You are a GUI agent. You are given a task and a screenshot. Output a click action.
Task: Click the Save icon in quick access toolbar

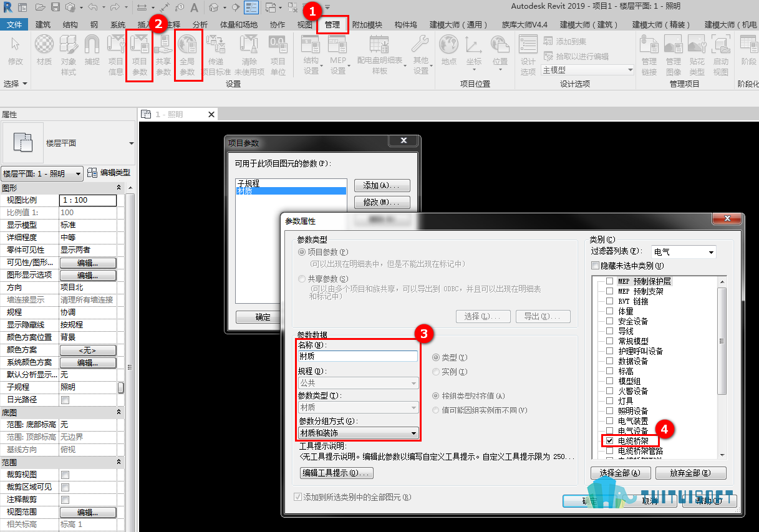click(x=56, y=7)
